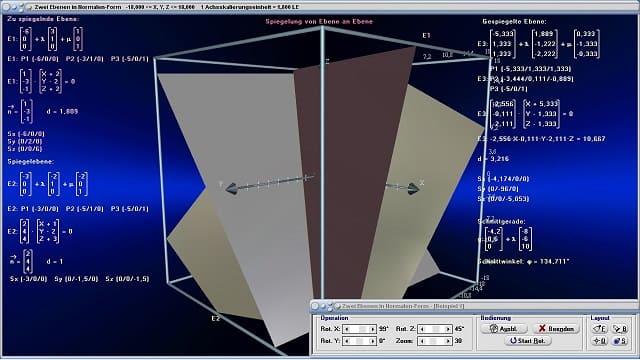Click right arrow of Rot. X scrollbar
This screenshot has height=360, width=640.
(x=372, y=329)
